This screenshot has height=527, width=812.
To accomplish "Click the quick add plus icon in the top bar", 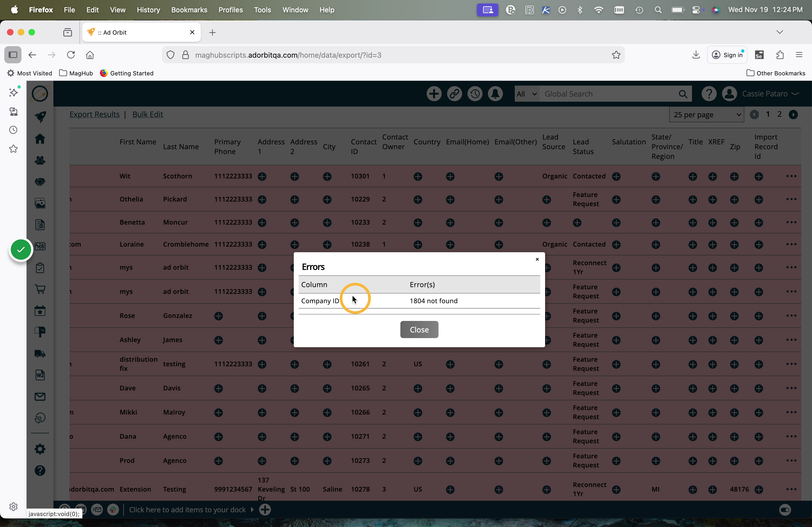I will coord(434,94).
